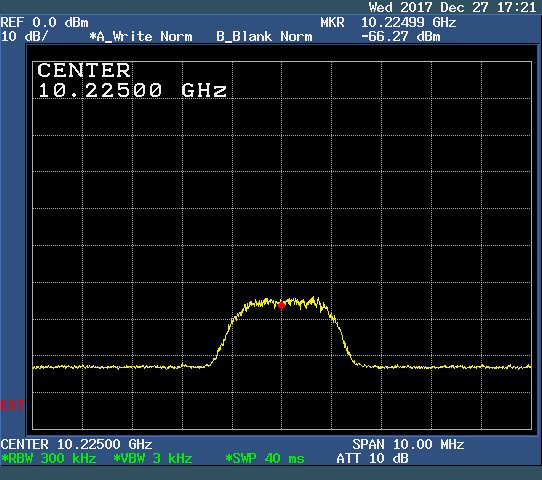Click the ATT 10 dB attenuator setting

coord(372,459)
